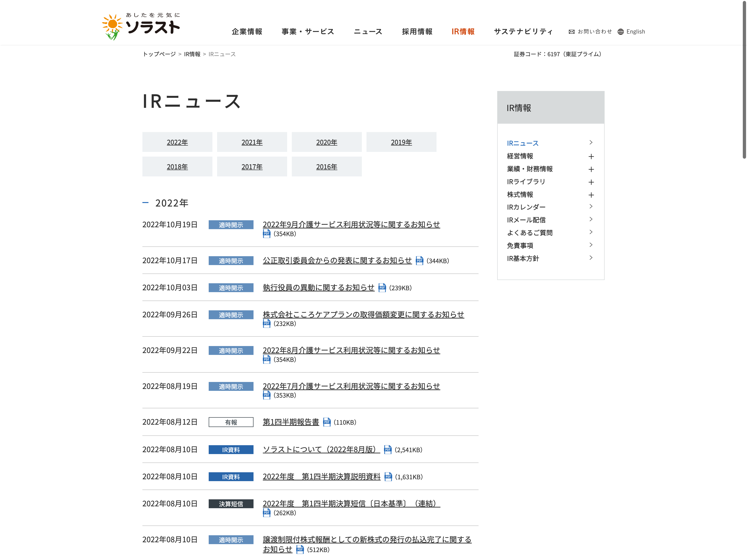Image resolution: width=747 pixels, height=560 pixels.
Task: Click the envelope contact icon
Action: point(571,32)
